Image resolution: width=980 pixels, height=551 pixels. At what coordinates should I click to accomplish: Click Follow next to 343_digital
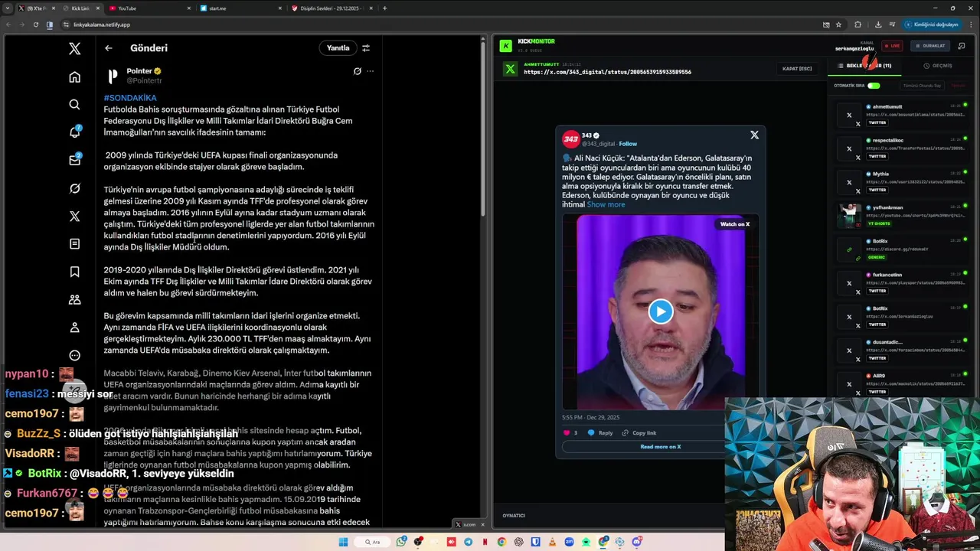tap(628, 144)
